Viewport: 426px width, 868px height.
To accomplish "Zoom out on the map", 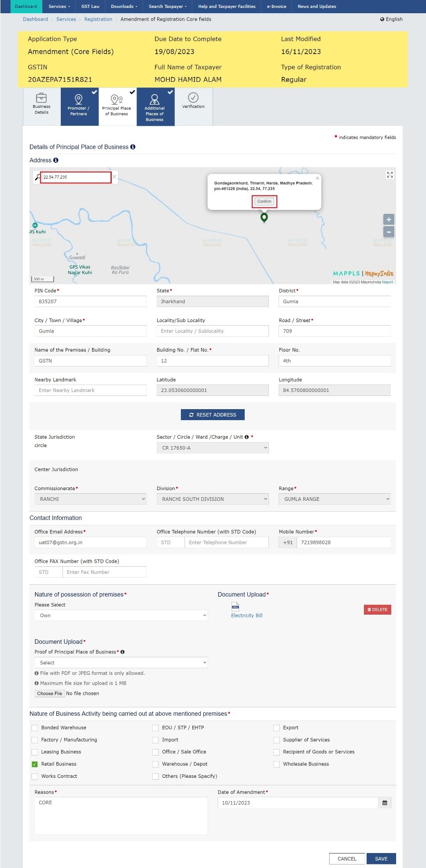I will 389,232.
